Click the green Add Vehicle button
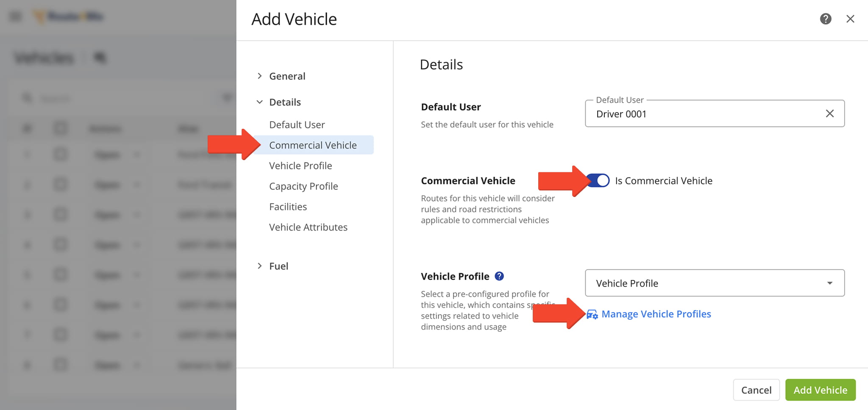 820,390
